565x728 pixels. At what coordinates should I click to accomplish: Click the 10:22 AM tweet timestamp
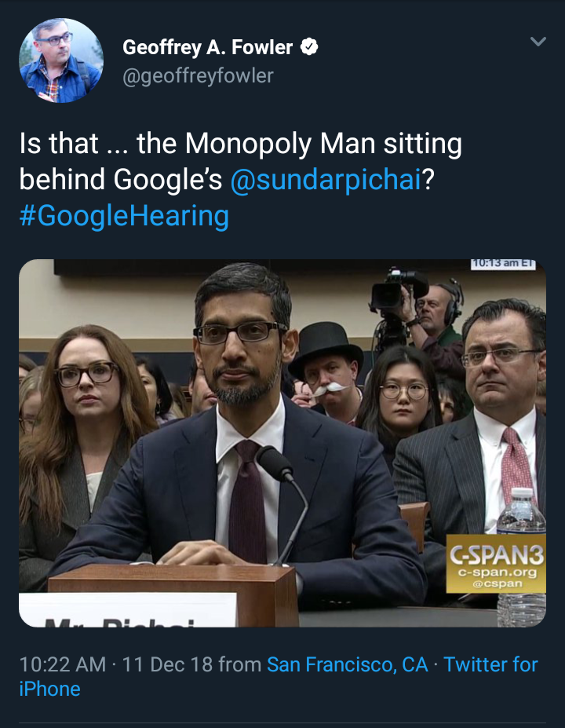(63, 664)
